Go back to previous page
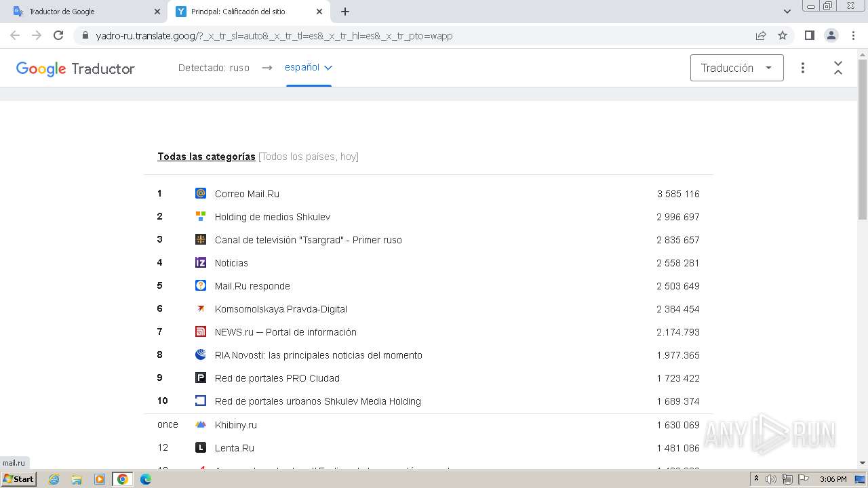This screenshot has height=488, width=868. pyautogui.click(x=15, y=35)
